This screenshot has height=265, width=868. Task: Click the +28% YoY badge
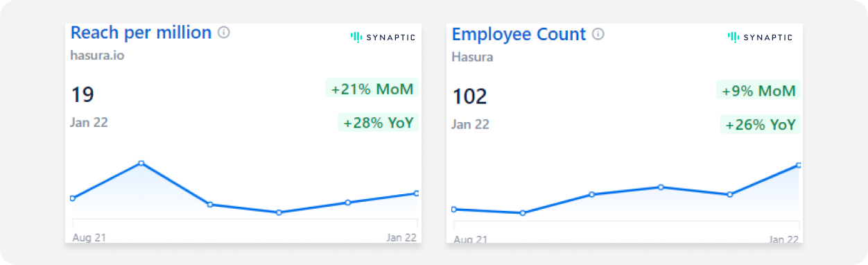click(x=378, y=123)
